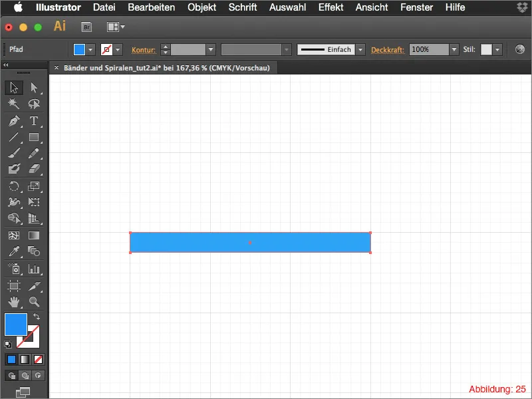Viewport: 532px width, 399px height.
Task: Open fill color dropdown in control bar
Action: pos(90,49)
